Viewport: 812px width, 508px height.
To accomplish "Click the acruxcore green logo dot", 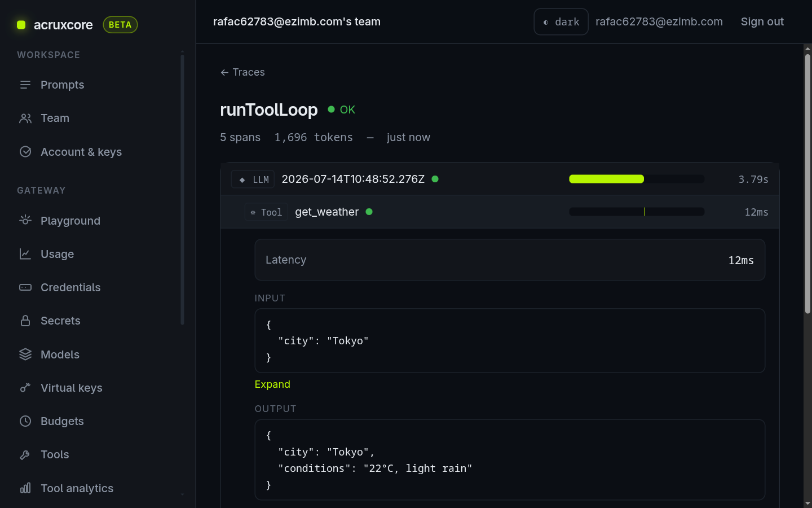I will 21,25.
